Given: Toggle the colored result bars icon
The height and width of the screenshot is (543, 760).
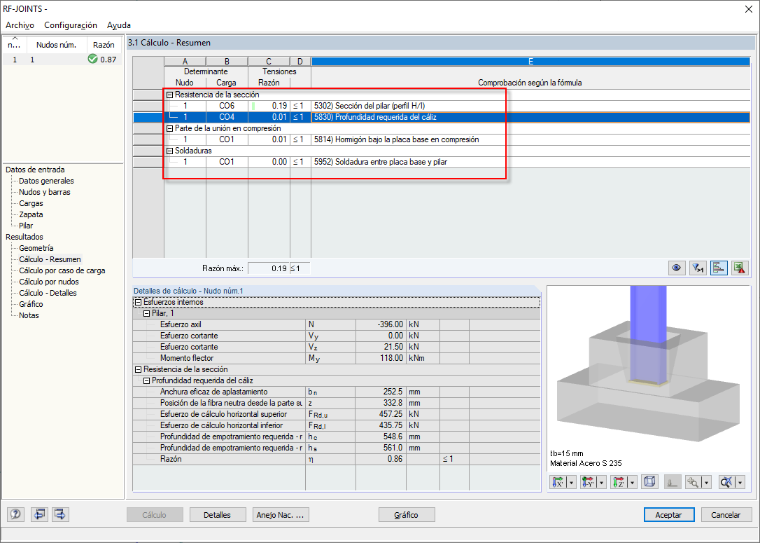Looking at the screenshot, I should [x=719, y=268].
